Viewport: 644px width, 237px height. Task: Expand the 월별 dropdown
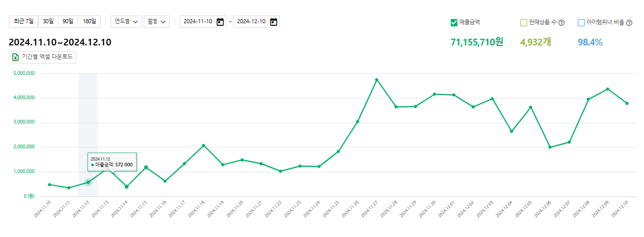(157, 22)
